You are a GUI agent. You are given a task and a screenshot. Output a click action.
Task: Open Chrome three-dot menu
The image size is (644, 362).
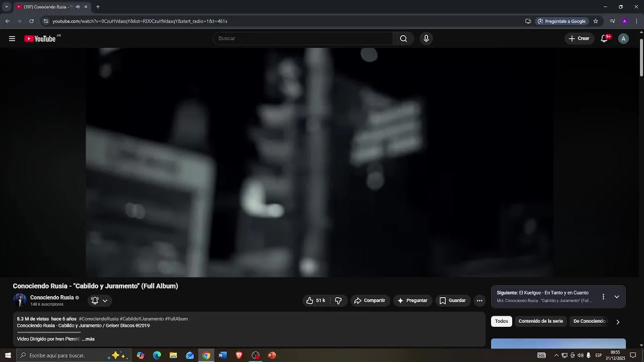(636, 21)
